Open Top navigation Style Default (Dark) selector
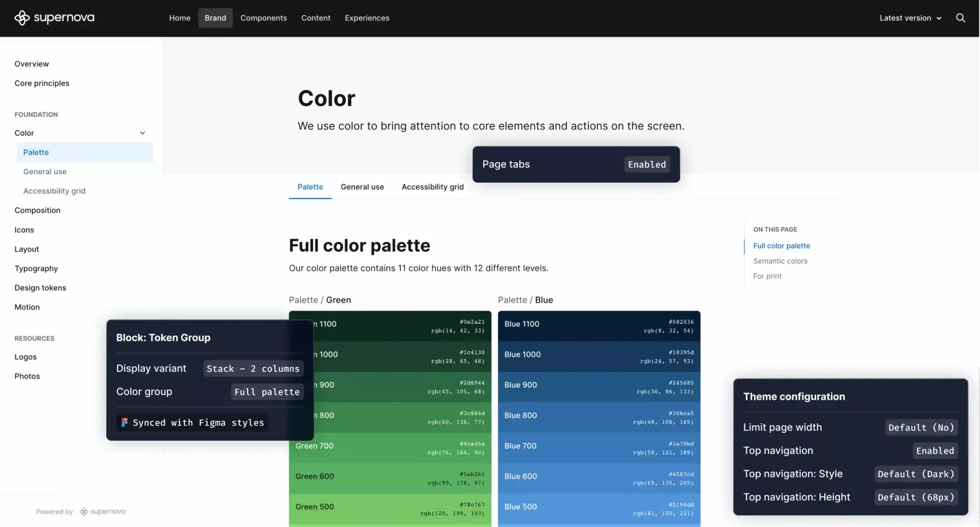980x527 pixels. 916,474
